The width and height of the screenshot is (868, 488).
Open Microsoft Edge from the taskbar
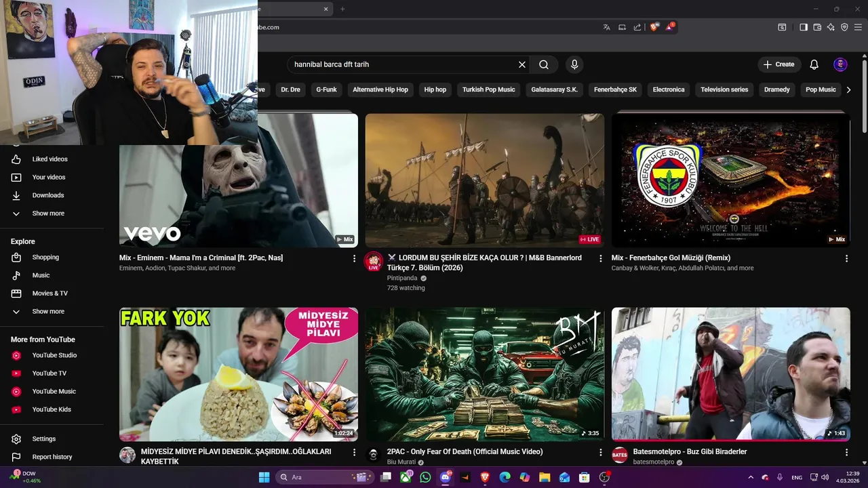(x=505, y=477)
